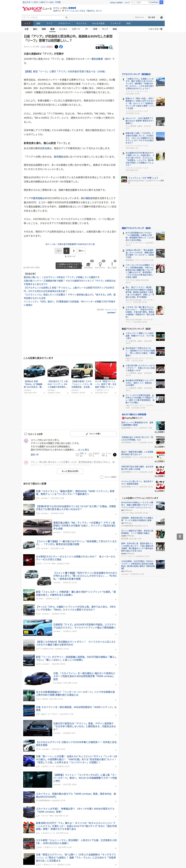Image resolution: width=186 pixels, height=868 pixels.
Task: Click the フェイクニュースを体験 banner icon
Action: coord(124,180)
